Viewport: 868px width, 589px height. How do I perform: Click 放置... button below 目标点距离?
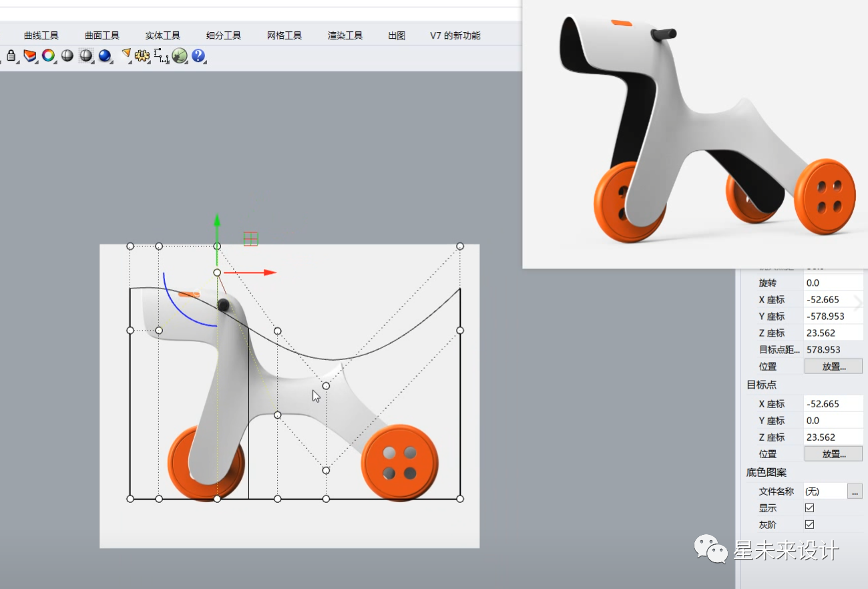pyautogui.click(x=833, y=366)
